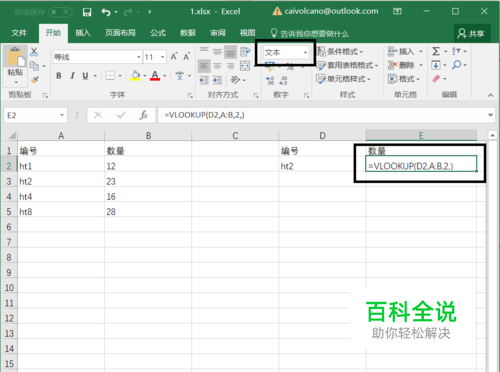The image size is (500, 372).
Task: Switch to the 插入 ribbon tab
Action: (83, 33)
